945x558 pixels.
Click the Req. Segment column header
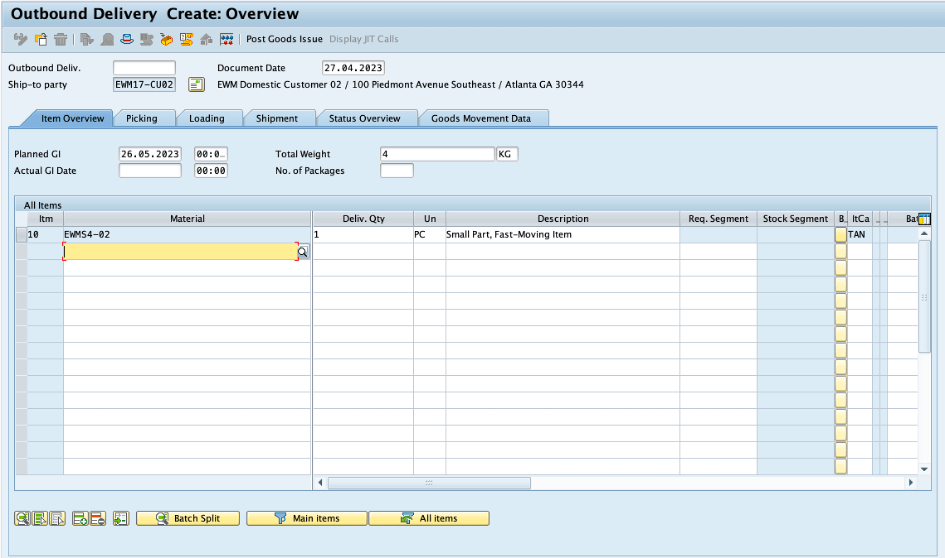click(x=718, y=219)
